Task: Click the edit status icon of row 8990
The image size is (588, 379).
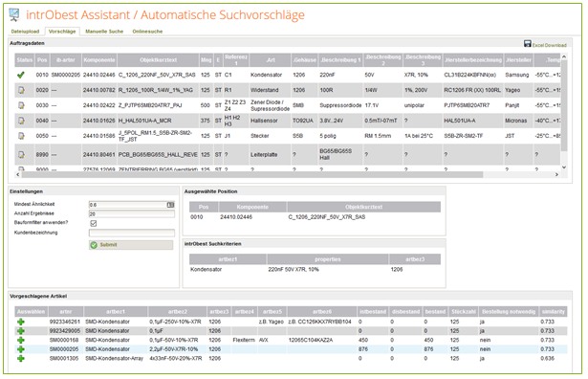Action: pos(21,155)
